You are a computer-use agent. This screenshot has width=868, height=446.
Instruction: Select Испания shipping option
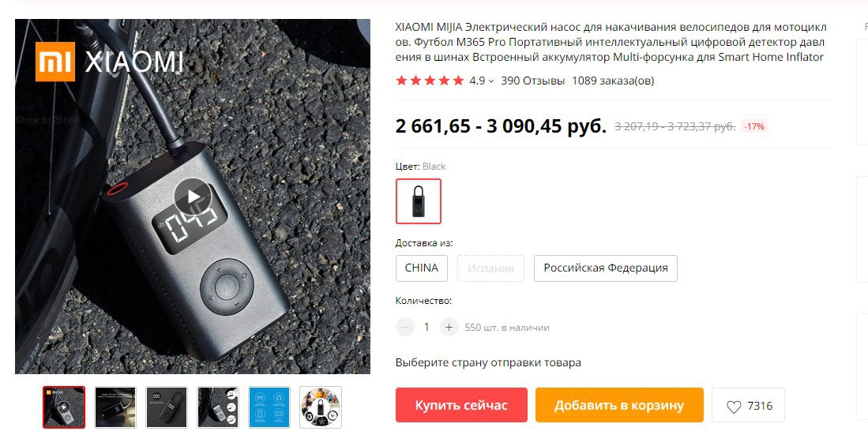click(x=490, y=268)
